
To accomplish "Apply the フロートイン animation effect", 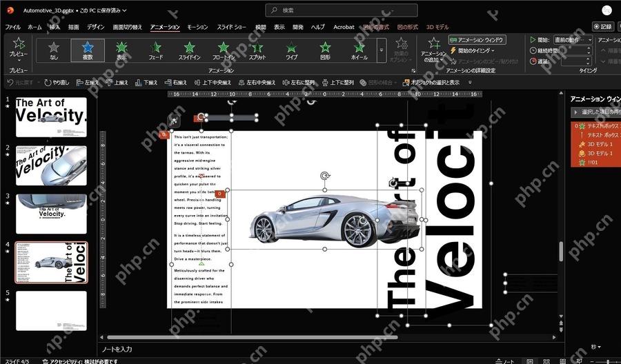I will coord(224,50).
